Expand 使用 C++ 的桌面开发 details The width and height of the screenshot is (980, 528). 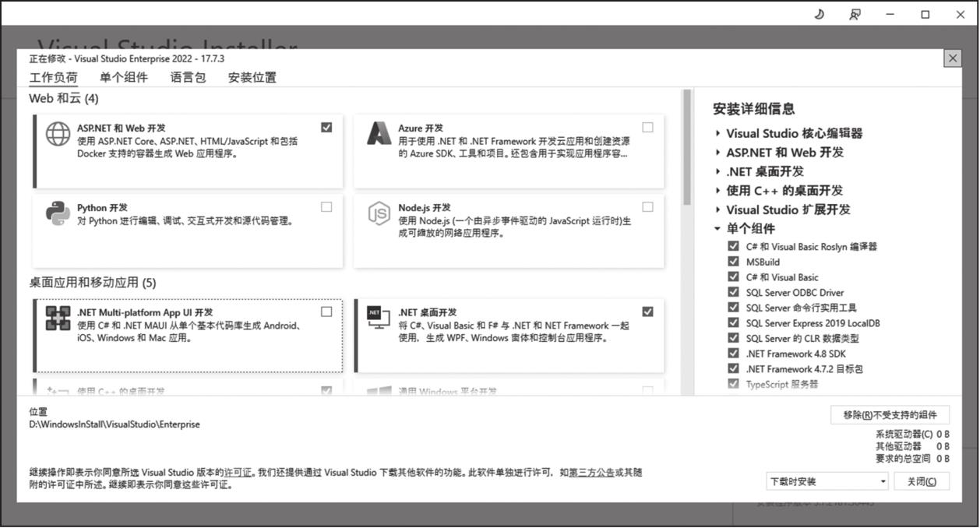pyautogui.click(x=717, y=191)
